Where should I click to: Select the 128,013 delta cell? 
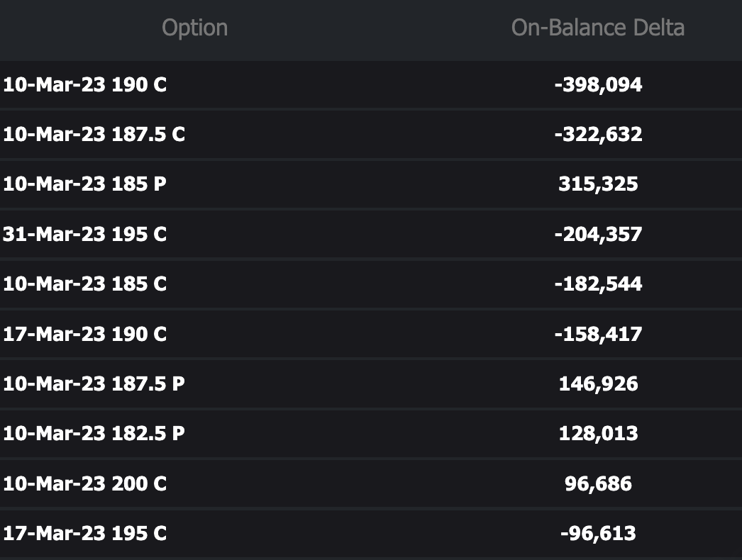click(598, 434)
